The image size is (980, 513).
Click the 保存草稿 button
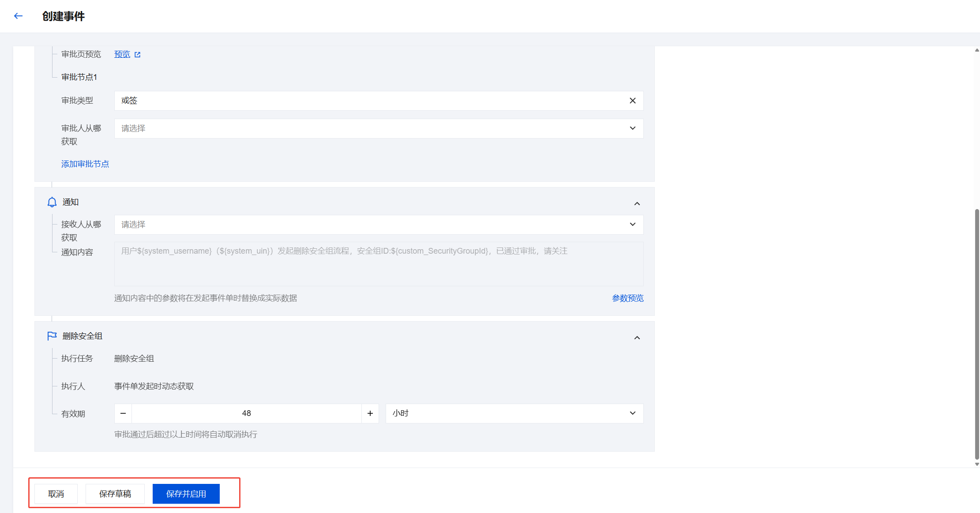[x=115, y=494]
